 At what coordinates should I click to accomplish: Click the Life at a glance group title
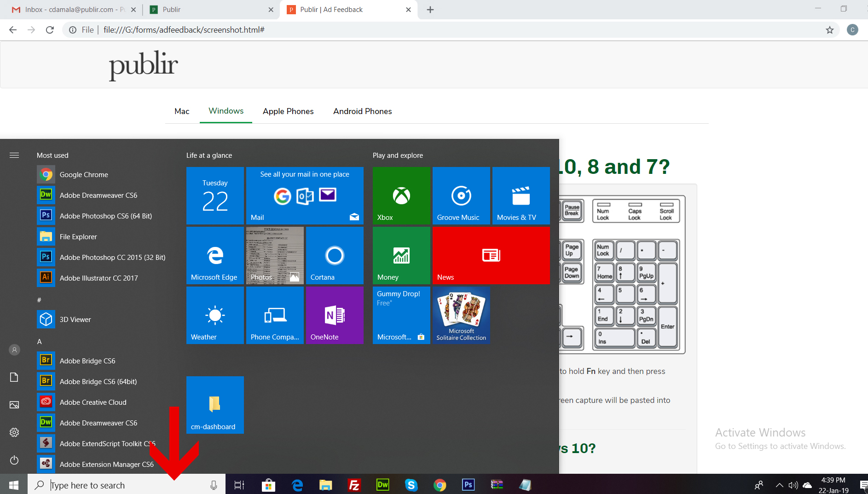209,155
